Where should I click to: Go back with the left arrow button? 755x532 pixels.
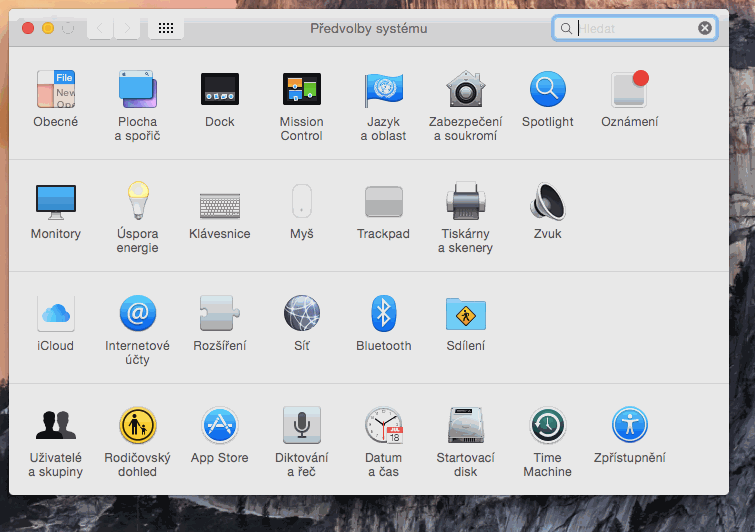(x=100, y=28)
